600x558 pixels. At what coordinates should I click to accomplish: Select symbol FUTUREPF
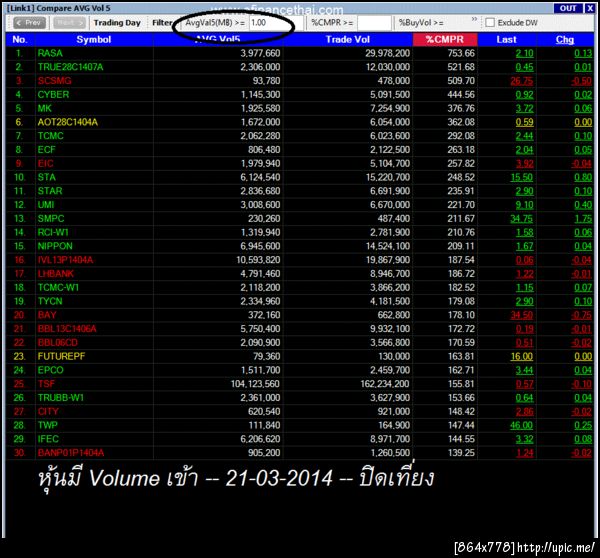click(x=61, y=356)
